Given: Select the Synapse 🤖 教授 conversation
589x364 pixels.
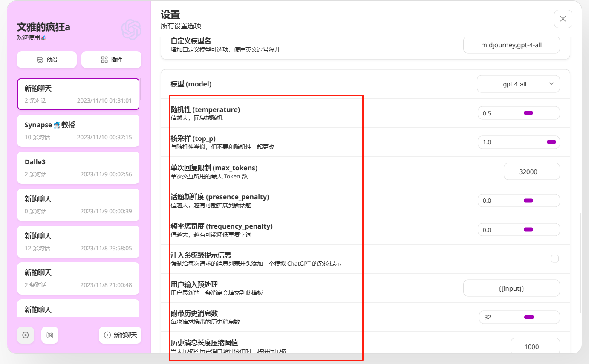Looking at the screenshot, I should pyautogui.click(x=78, y=130).
